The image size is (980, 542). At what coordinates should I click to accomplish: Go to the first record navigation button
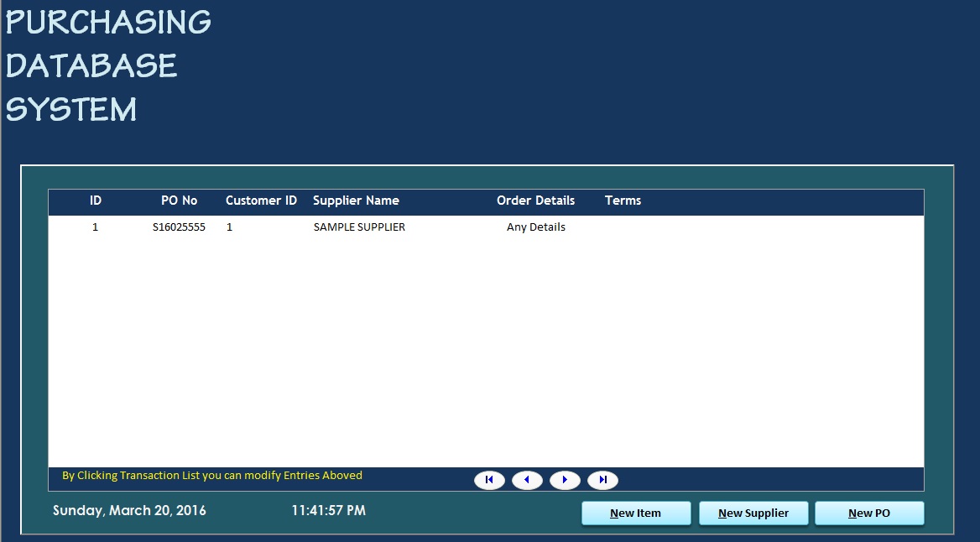(x=489, y=479)
